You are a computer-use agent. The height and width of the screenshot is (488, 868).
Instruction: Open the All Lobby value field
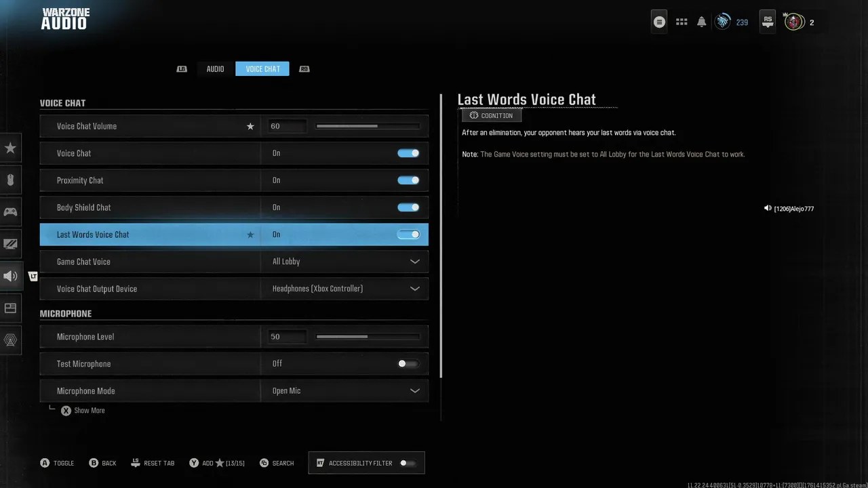344,262
